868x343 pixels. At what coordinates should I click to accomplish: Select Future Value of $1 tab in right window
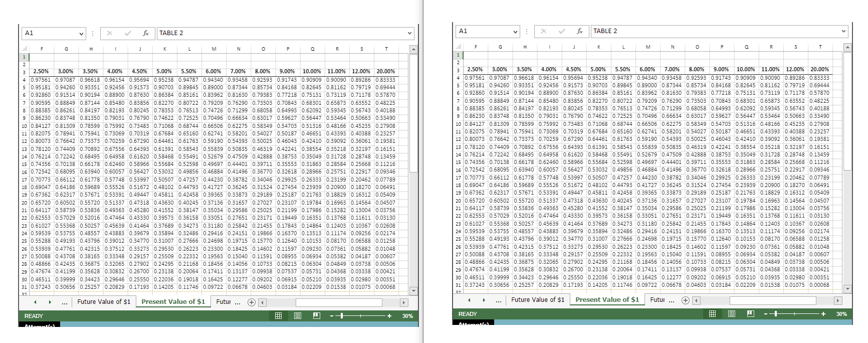click(x=538, y=300)
